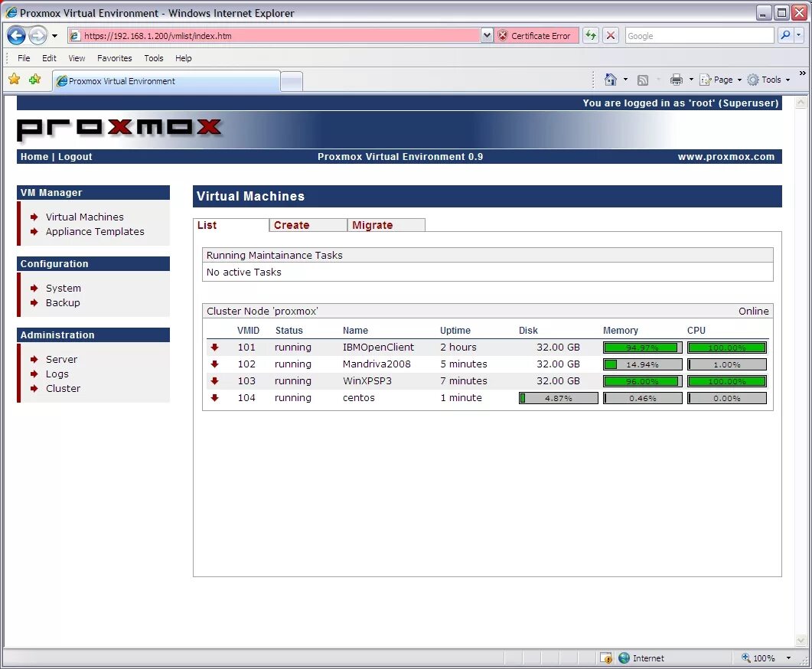The image size is (812, 669).
Task: Switch to the Migrate tab
Action: coord(386,225)
